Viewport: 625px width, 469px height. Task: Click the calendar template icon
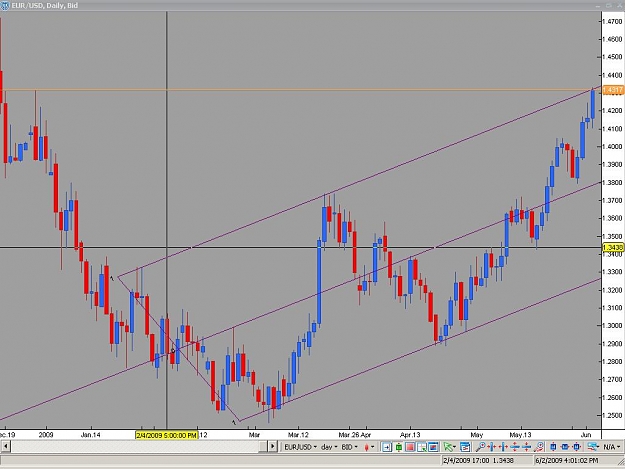coord(465,447)
